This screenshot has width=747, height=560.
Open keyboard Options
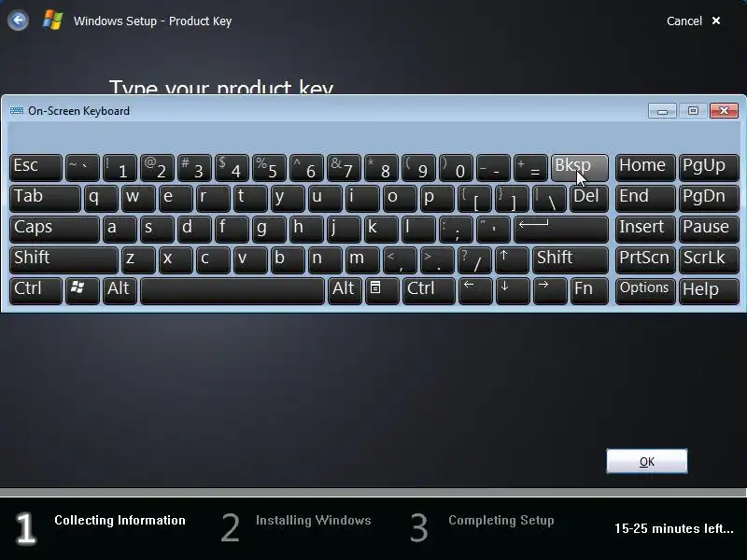(645, 291)
